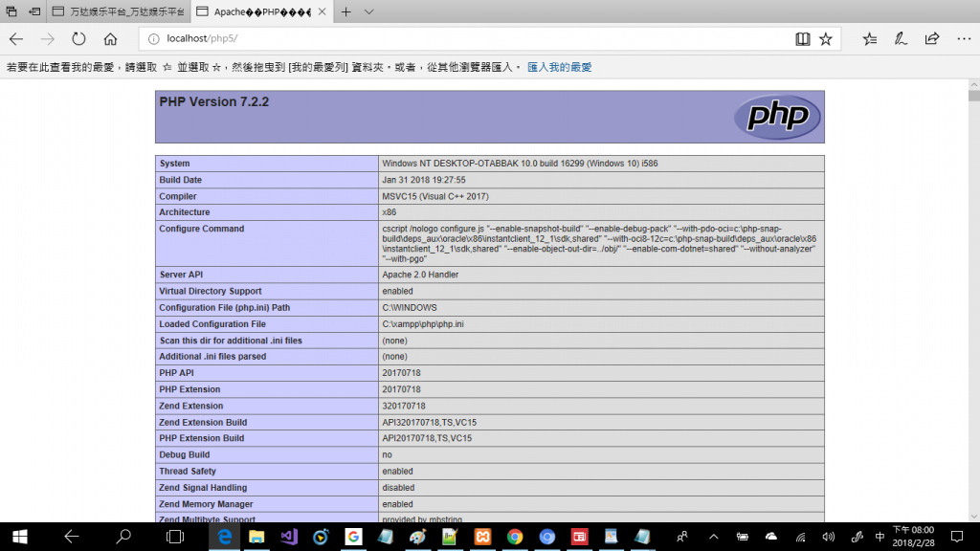Open the Action Center notifications

[957, 537]
